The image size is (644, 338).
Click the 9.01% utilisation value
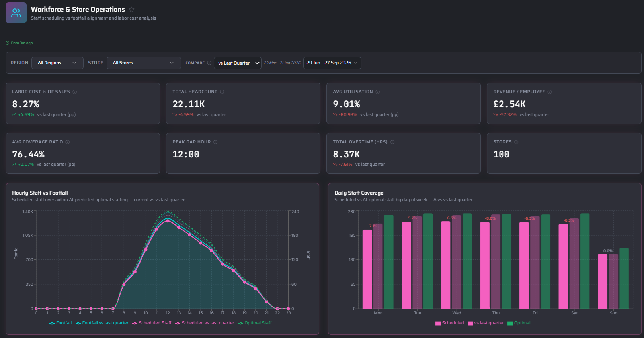346,104
